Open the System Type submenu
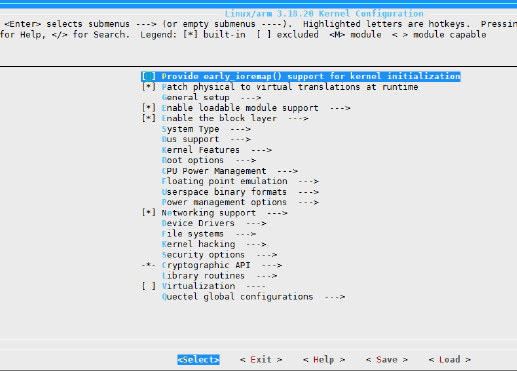 click(x=206, y=129)
